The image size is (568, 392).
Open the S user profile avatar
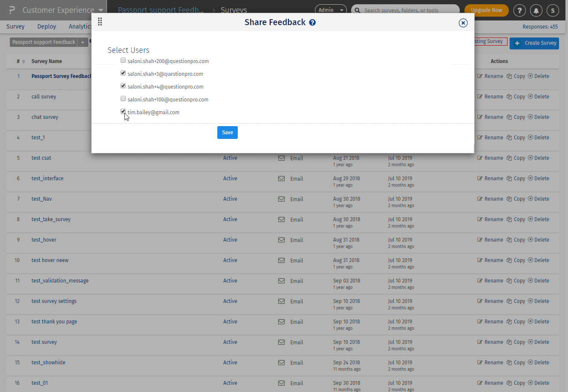click(553, 10)
